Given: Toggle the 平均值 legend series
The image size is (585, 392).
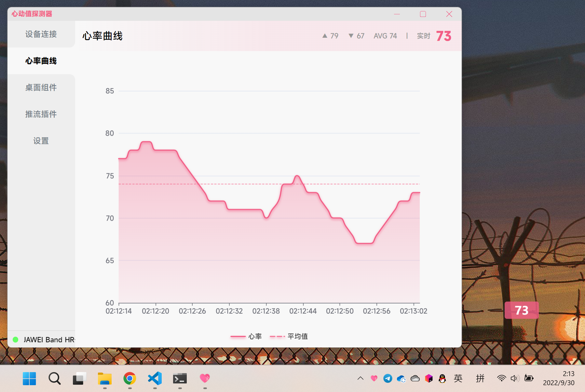Looking at the screenshot, I should tap(289, 336).
